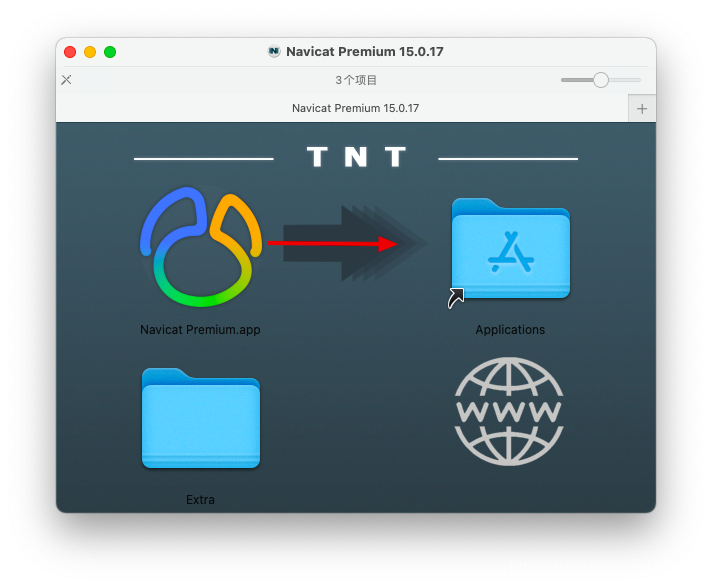
Task: Click the WWW globe web link icon
Action: pos(509,411)
